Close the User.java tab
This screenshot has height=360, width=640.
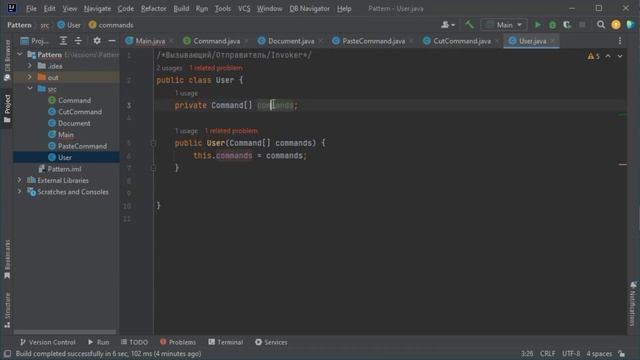point(553,41)
